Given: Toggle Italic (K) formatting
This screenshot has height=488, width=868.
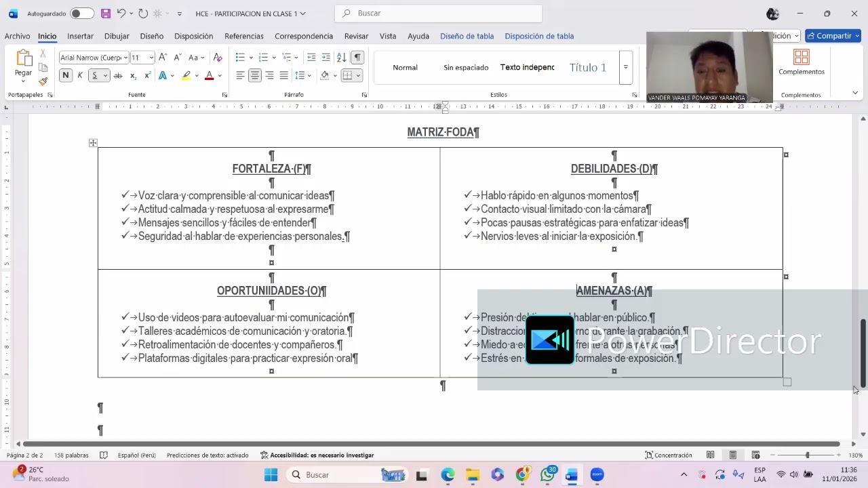Looking at the screenshot, I should pyautogui.click(x=80, y=75).
